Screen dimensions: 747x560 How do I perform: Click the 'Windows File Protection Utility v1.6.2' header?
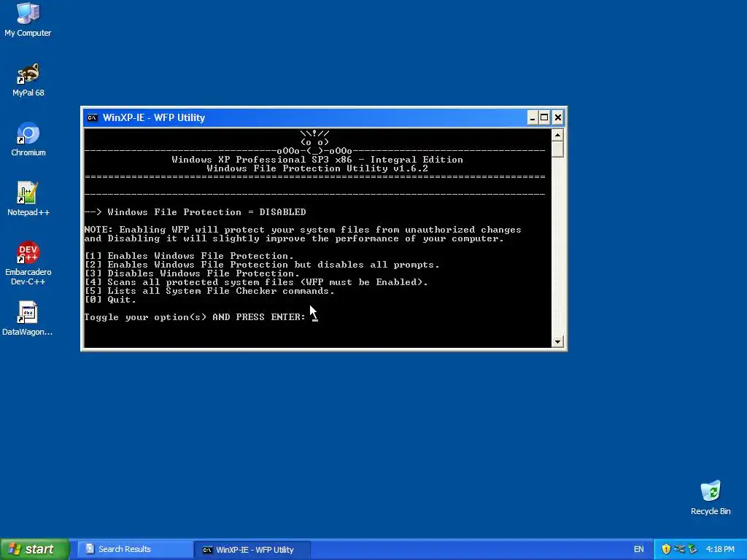tap(317, 168)
